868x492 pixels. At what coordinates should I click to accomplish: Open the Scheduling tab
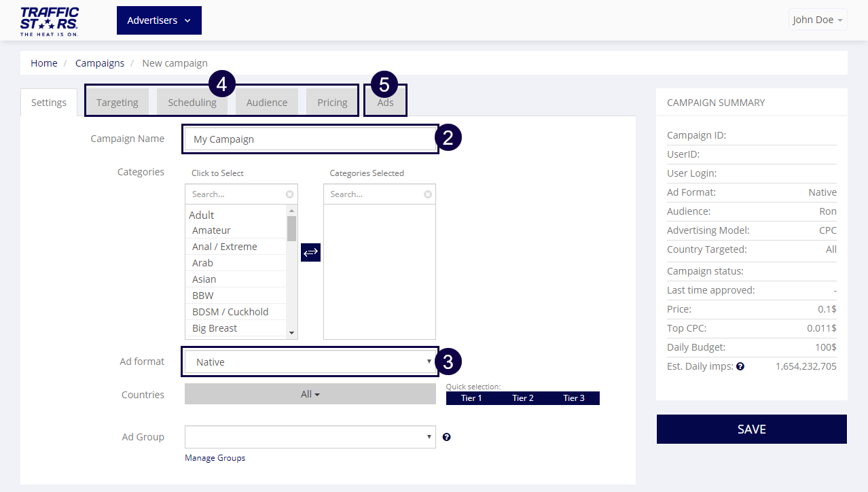(x=192, y=103)
